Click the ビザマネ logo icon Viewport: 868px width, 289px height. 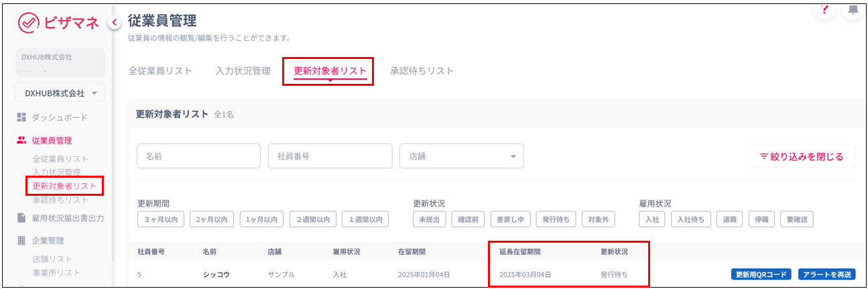29,23
